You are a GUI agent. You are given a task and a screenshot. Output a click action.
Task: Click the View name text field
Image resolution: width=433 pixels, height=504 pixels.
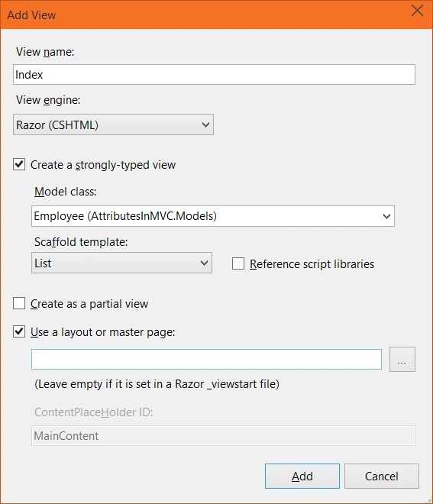(x=214, y=75)
